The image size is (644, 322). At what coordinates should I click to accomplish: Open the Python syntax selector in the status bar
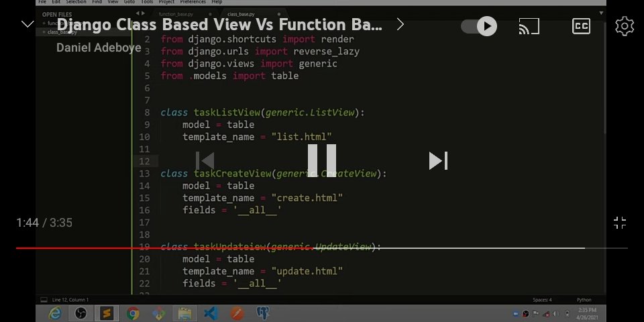tap(584, 300)
